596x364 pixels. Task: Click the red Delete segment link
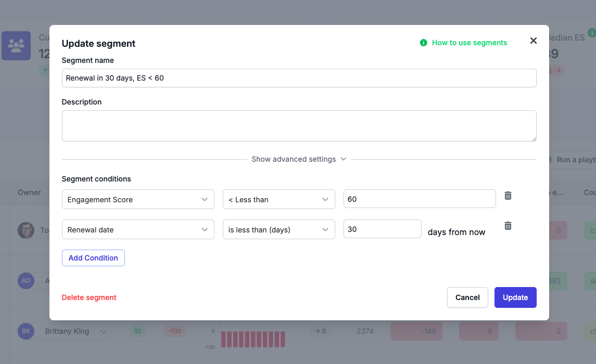[88, 297]
